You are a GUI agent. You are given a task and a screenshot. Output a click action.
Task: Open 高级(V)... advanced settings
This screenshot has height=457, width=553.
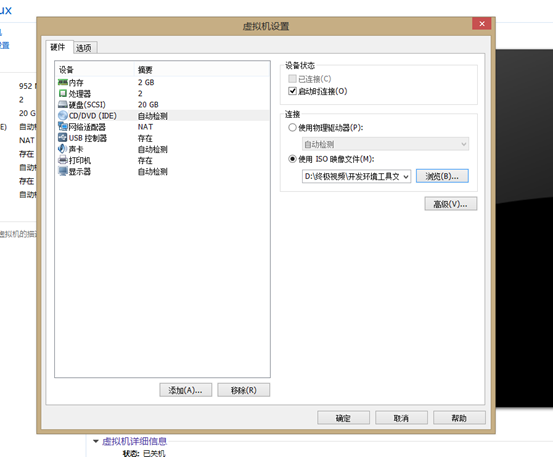451,204
